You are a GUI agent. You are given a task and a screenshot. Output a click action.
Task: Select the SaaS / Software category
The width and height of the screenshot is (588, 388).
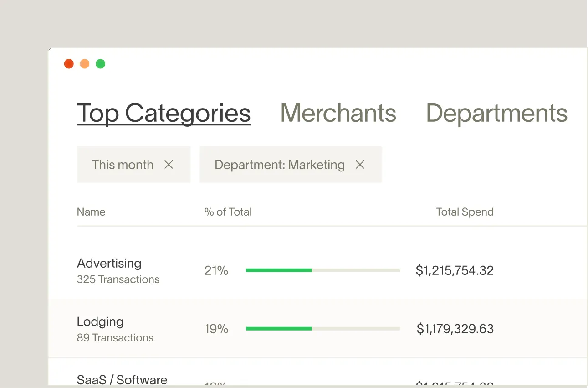122,379
